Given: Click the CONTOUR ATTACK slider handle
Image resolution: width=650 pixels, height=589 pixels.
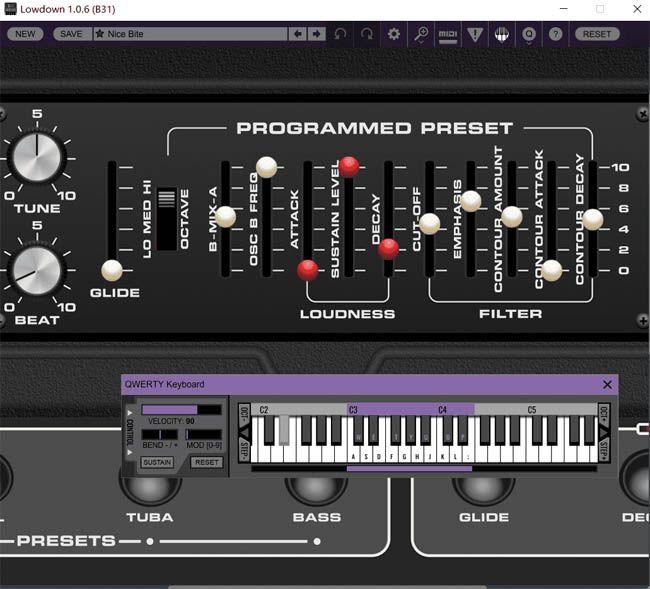Looking at the screenshot, I should pyautogui.click(x=552, y=270).
